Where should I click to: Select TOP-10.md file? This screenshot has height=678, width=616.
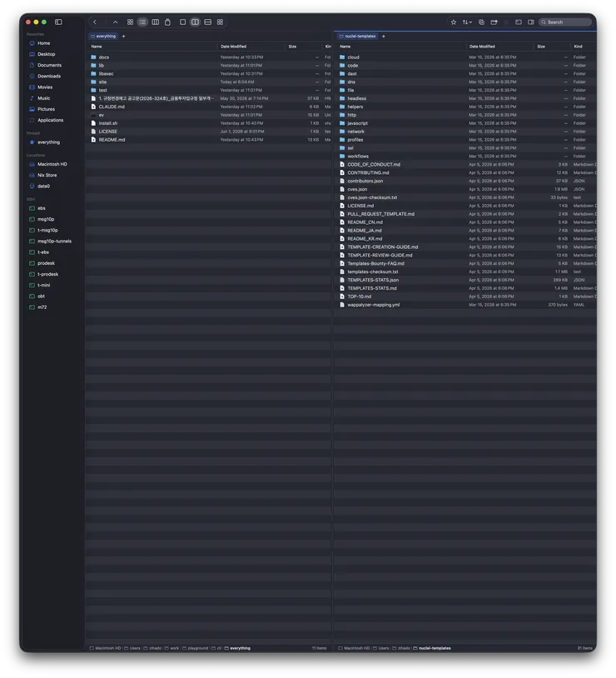465,297
